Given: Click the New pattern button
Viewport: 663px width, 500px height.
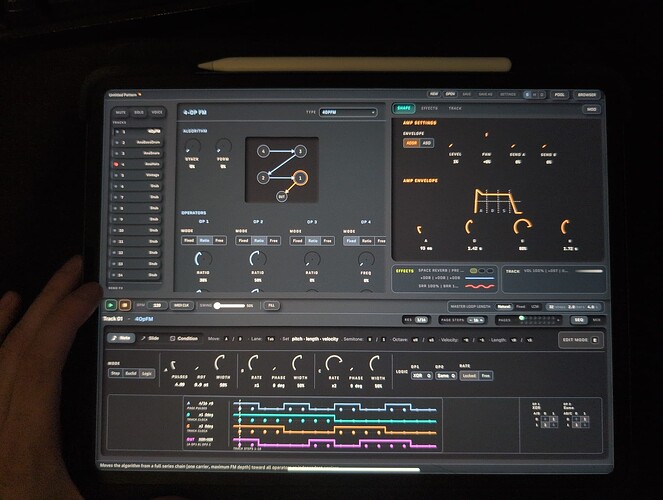Looking at the screenshot, I should pyautogui.click(x=434, y=94).
